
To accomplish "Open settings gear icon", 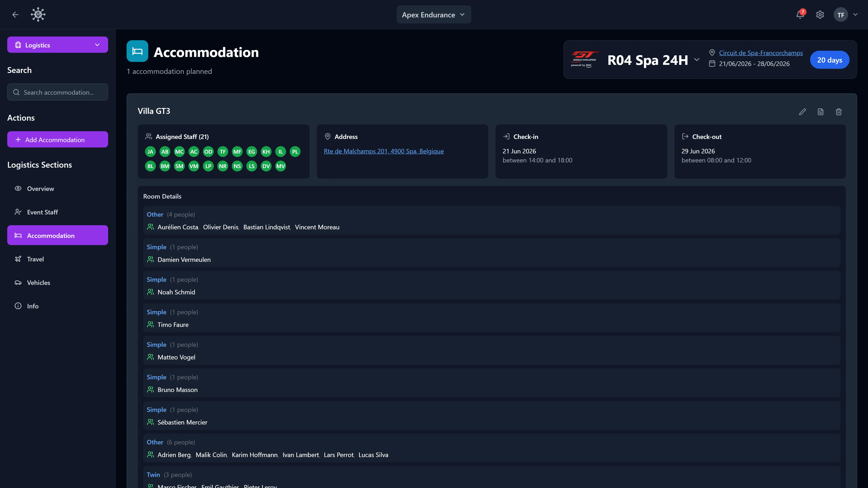I will [x=820, y=14].
